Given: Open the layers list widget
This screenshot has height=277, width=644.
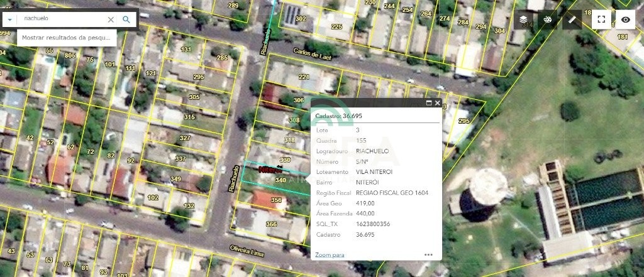Looking at the screenshot, I should (525, 19).
